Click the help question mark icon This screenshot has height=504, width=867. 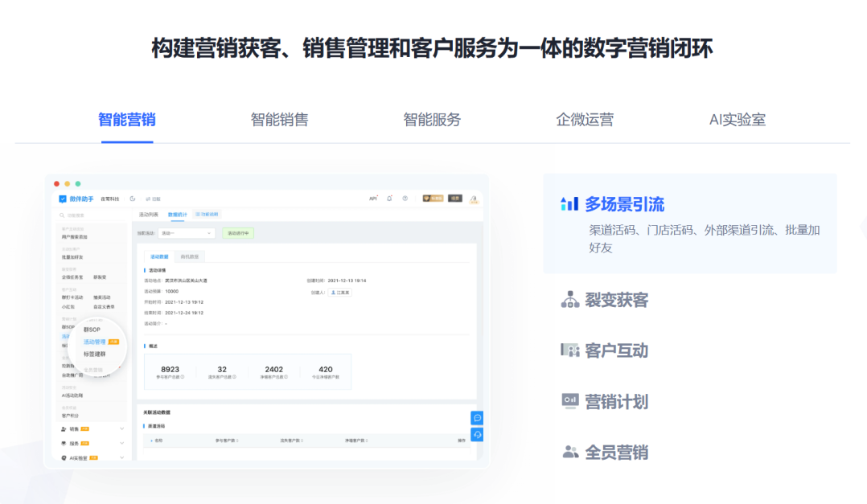(405, 199)
